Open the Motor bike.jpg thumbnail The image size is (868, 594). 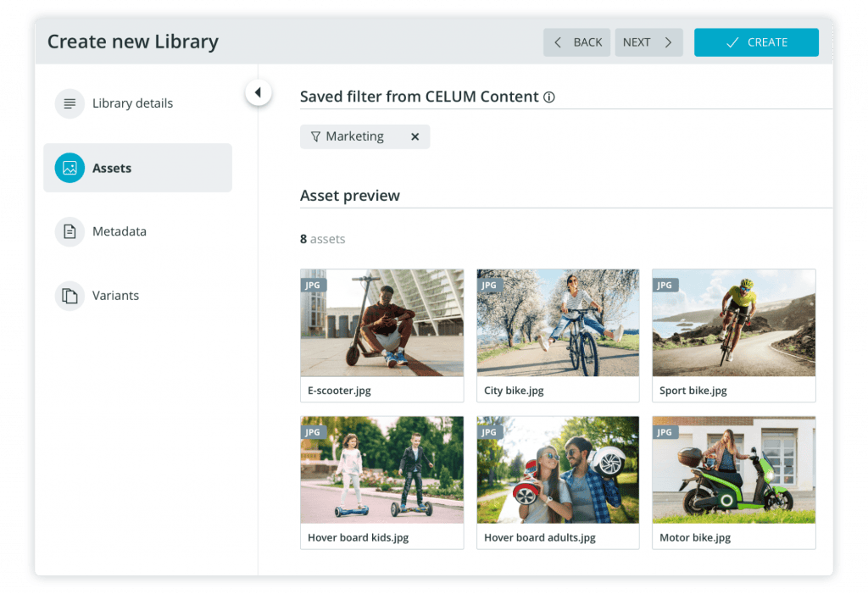tap(733, 469)
